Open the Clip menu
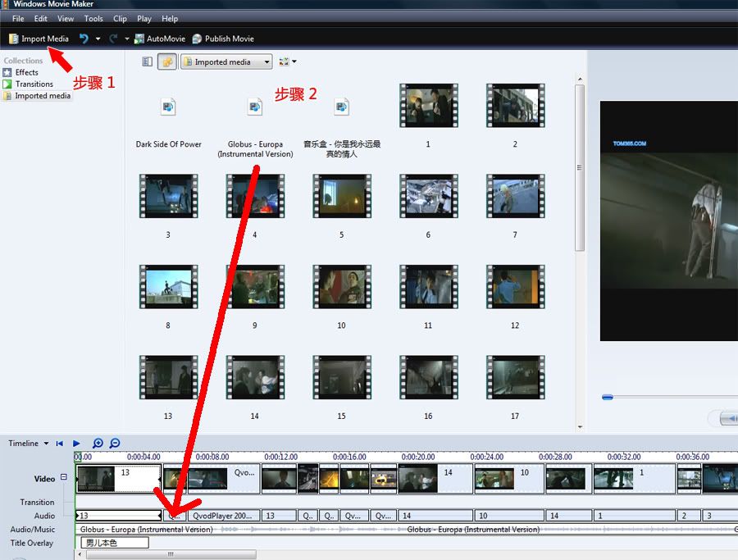The height and width of the screenshot is (560, 738). [120, 19]
